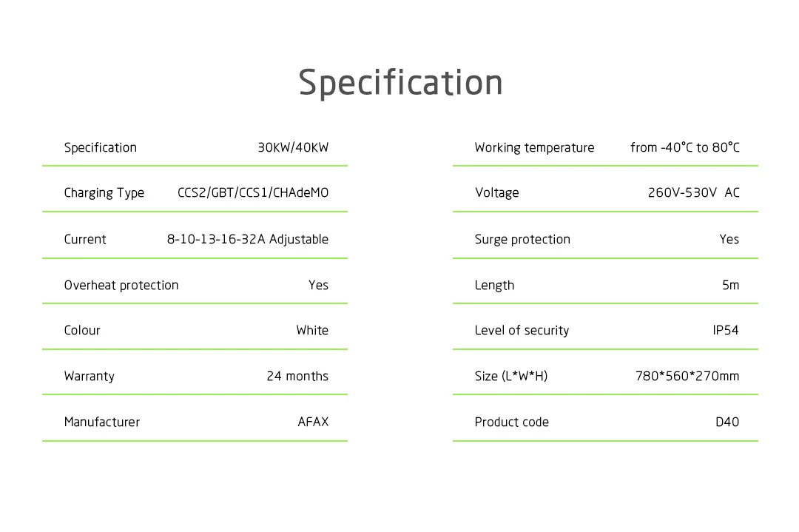This screenshot has height=532, width=799.
Task: Select CCS2/GBT/CCS1/CHAdeMO value text
Action: click(x=253, y=193)
